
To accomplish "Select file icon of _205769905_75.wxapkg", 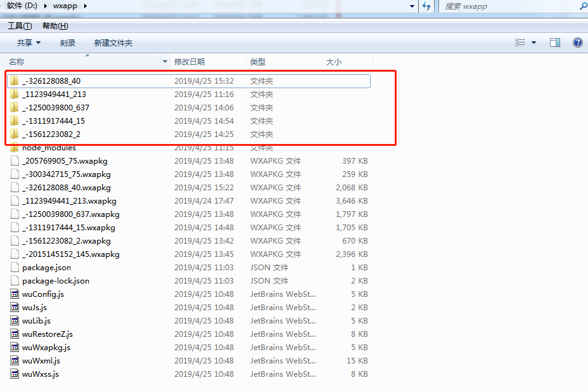I will (x=15, y=160).
